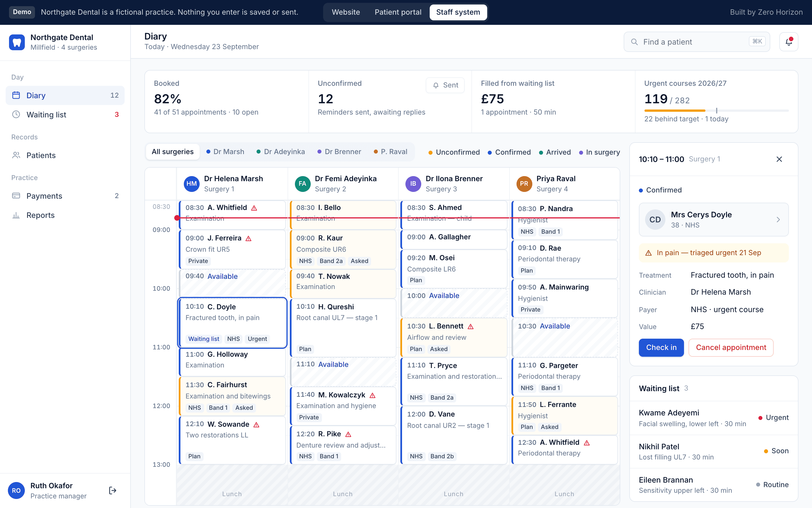Open Patients in the sidebar
The image size is (812, 508).
[x=65, y=155]
